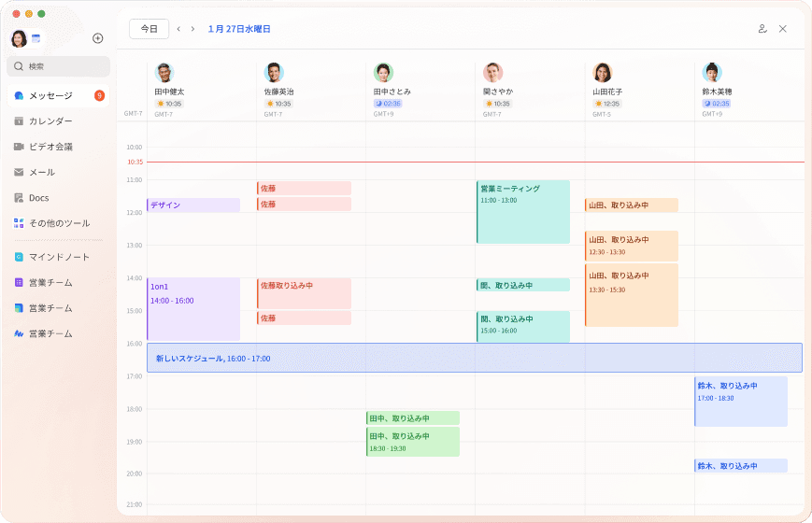Click the 今日 button
Image resolution: width=812 pixels, height=523 pixels.
150,29
